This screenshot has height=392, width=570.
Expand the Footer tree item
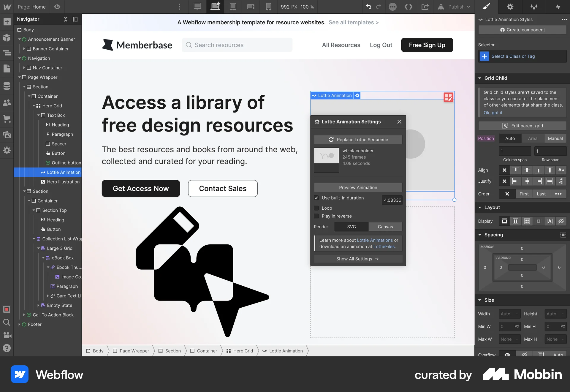click(x=20, y=324)
